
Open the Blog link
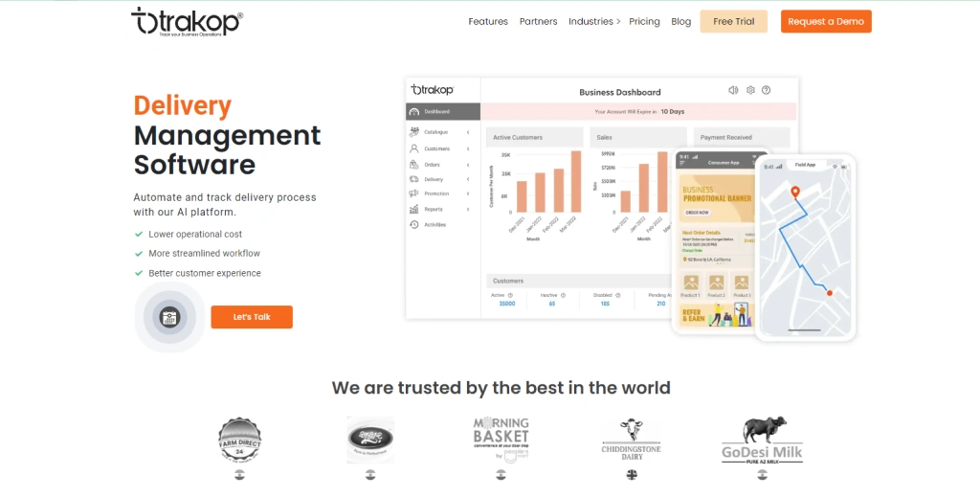point(680,21)
